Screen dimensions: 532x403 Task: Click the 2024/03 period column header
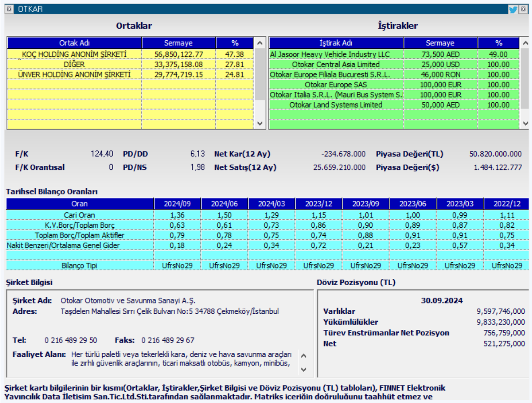271,204
